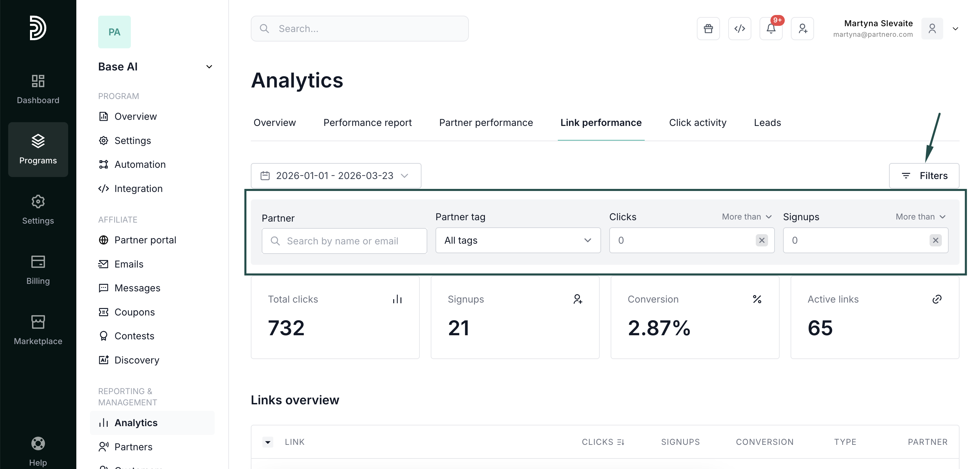Viewport: 980px width, 469px height.
Task: Open notifications bell with 9+ badge
Action: point(771,29)
